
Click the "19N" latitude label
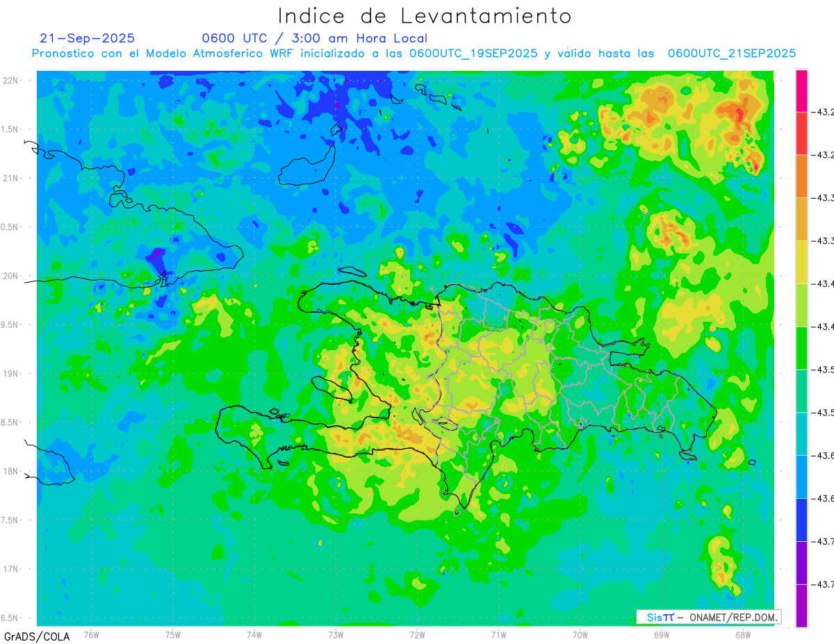tap(10, 374)
